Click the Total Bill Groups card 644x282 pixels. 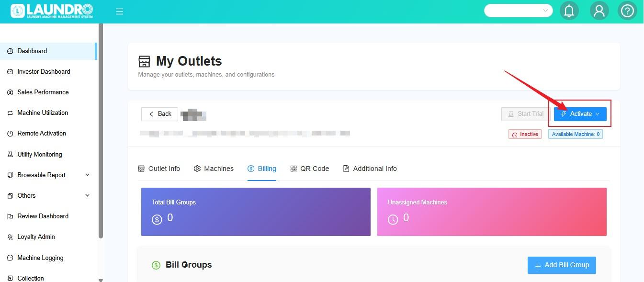[256, 212]
